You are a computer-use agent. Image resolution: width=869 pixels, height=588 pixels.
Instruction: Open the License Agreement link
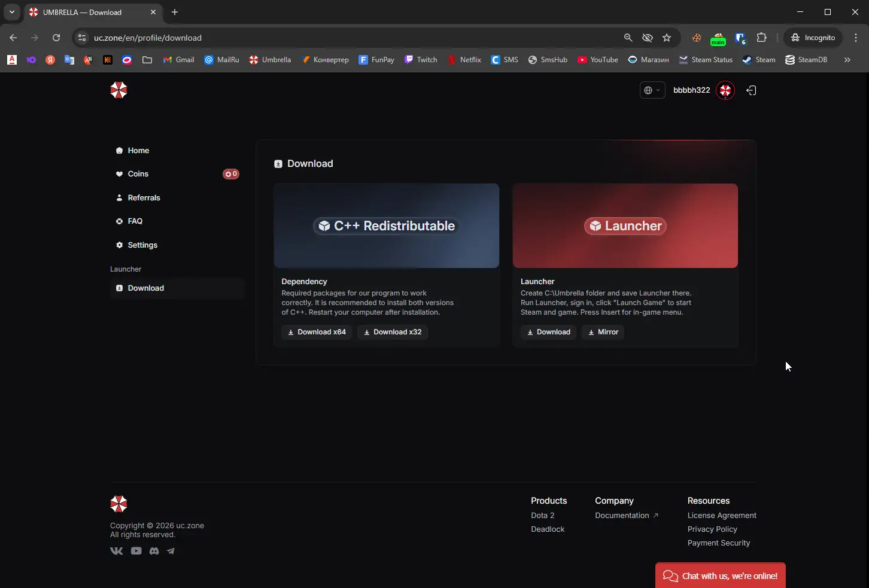point(722,516)
